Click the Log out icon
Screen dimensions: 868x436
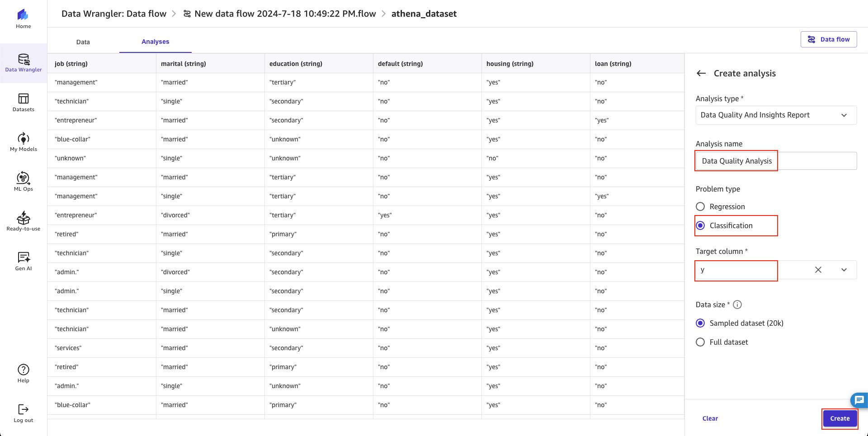tap(23, 409)
